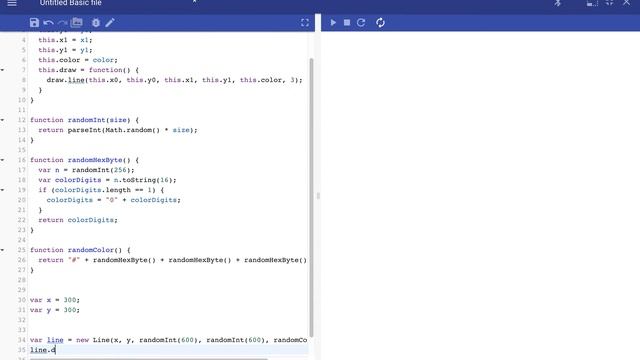Click the editor vertical scrollbar
This screenshot has height=360, width=640.
[311, 198]
